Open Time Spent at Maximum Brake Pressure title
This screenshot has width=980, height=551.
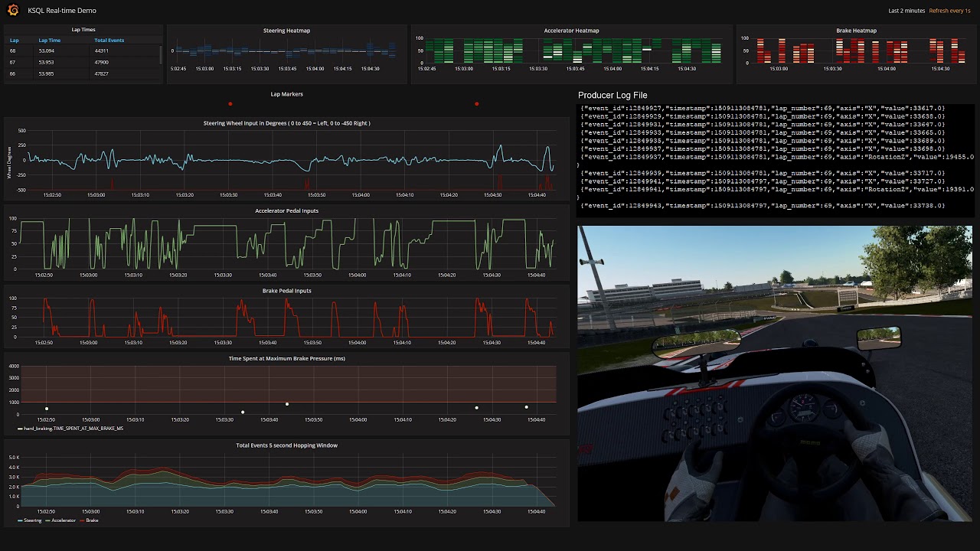pos(287,358)
